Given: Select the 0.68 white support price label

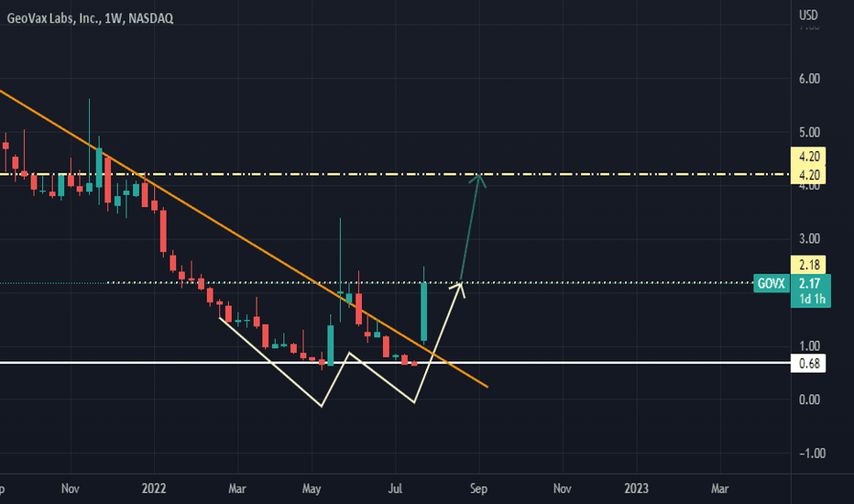Looking at the screenshot, I should click(x=808, y=364).
